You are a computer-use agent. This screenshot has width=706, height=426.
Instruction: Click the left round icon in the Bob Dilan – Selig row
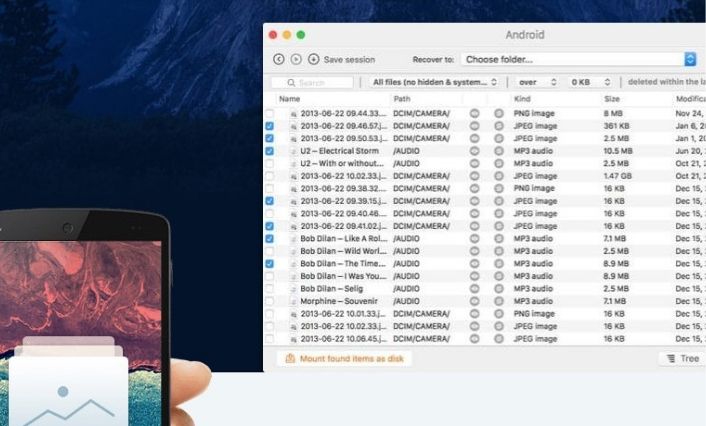pyautogui.click(x=475, y=288)
